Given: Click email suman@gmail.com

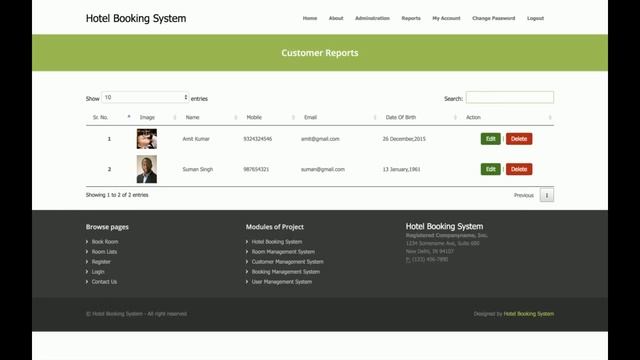Looking at the screenshot, I should tap(322, 169).
